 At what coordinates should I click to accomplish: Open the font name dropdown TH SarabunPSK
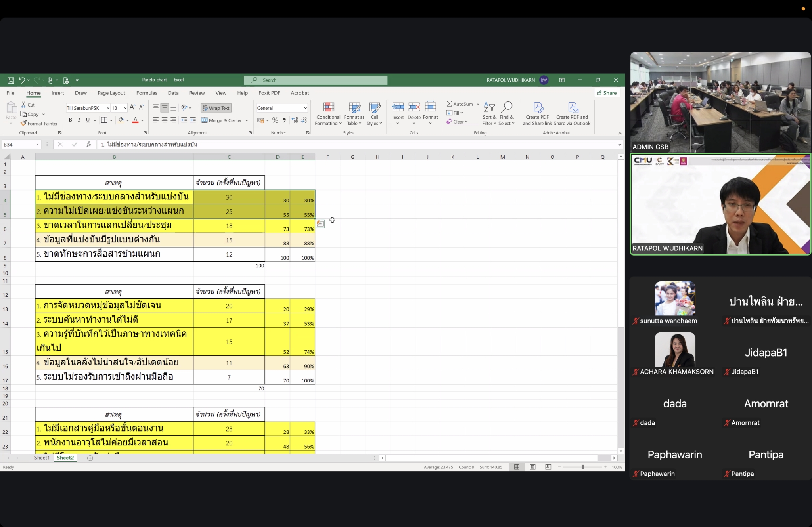pyautogui.click(x=108, y=108)
